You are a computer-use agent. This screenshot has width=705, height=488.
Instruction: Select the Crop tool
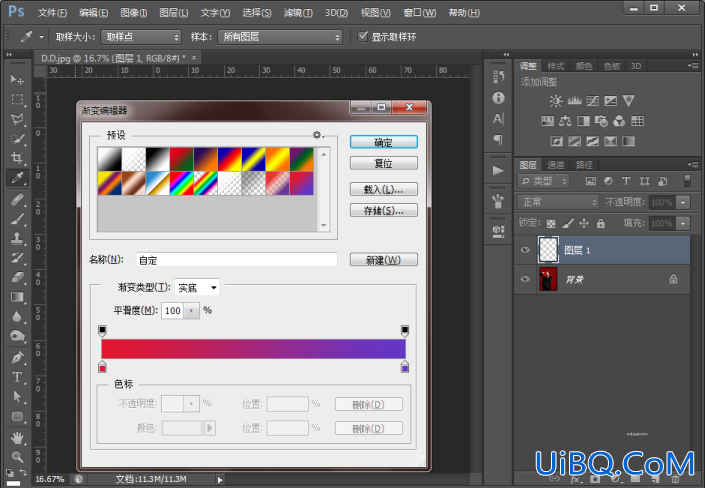(17, 158)
